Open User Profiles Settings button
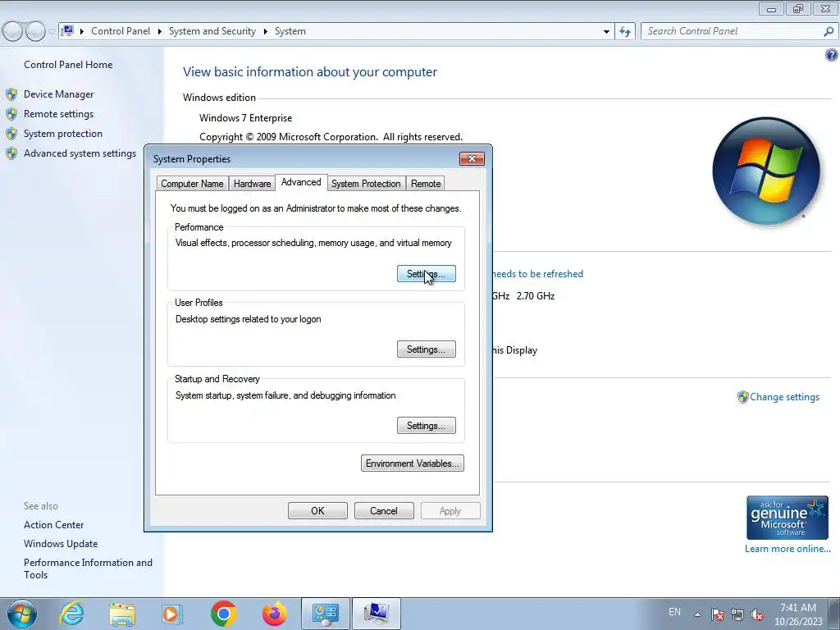The width and height of the screenshot is (840, 630). click(427, 349)
